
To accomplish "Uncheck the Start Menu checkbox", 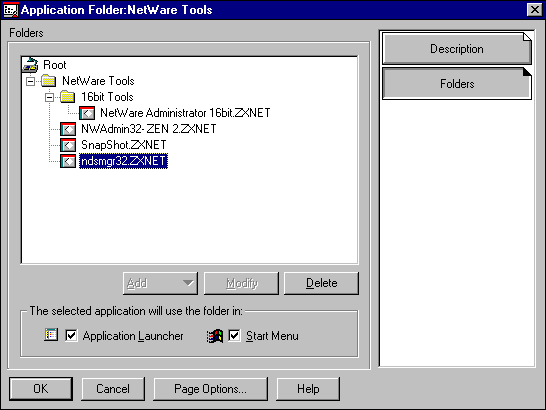I will [x=234, y=336].
